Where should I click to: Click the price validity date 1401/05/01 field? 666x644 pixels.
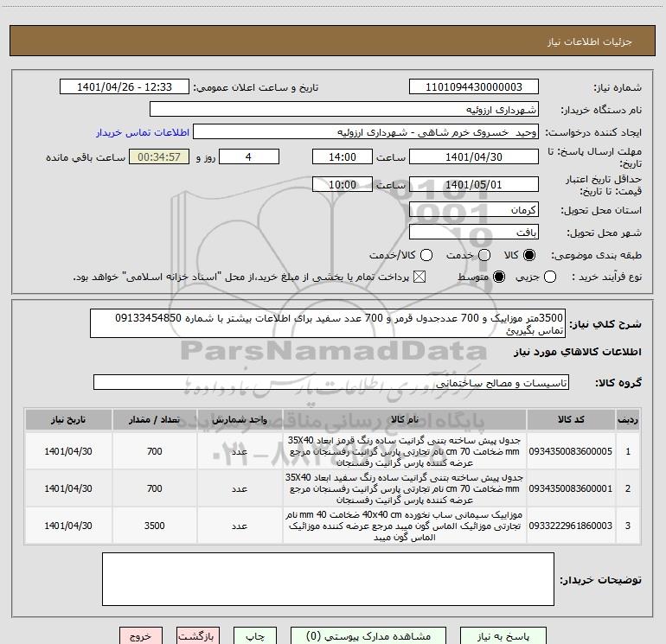point(474,185)
